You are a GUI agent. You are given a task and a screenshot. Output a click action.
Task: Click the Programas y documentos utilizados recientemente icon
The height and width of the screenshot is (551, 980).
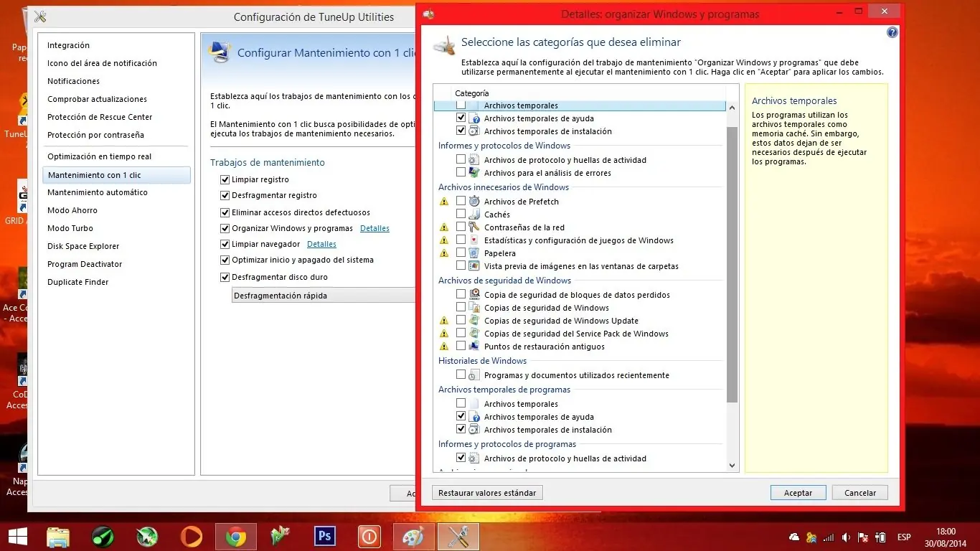click(474, 375)
